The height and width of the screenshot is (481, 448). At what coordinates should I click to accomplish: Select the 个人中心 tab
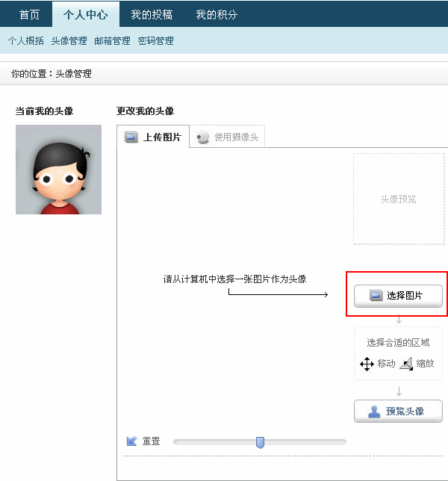coord(86,14)
